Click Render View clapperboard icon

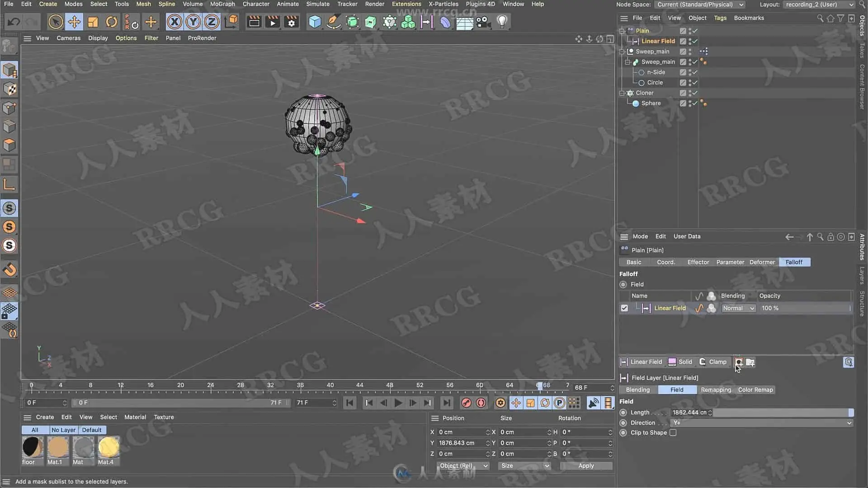point(254,22)
